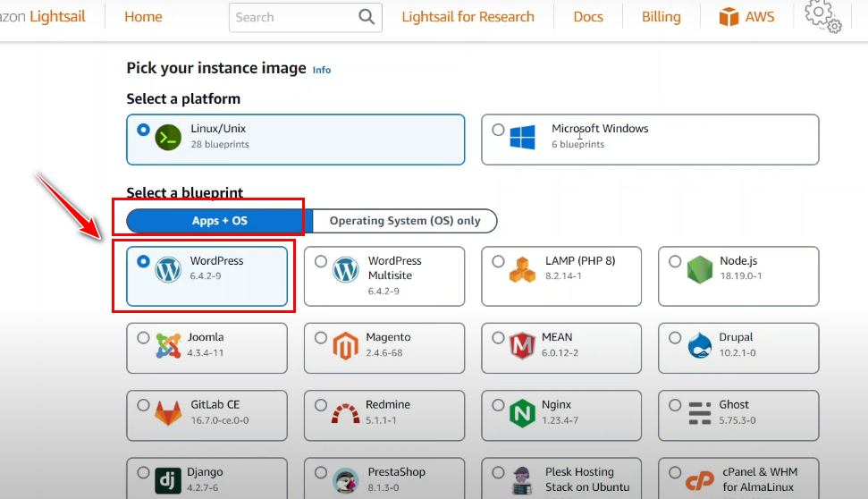Choose the WordPress Multisite radio button
Image resolution: width=868 pixels, height=499 pixels.
321,261
